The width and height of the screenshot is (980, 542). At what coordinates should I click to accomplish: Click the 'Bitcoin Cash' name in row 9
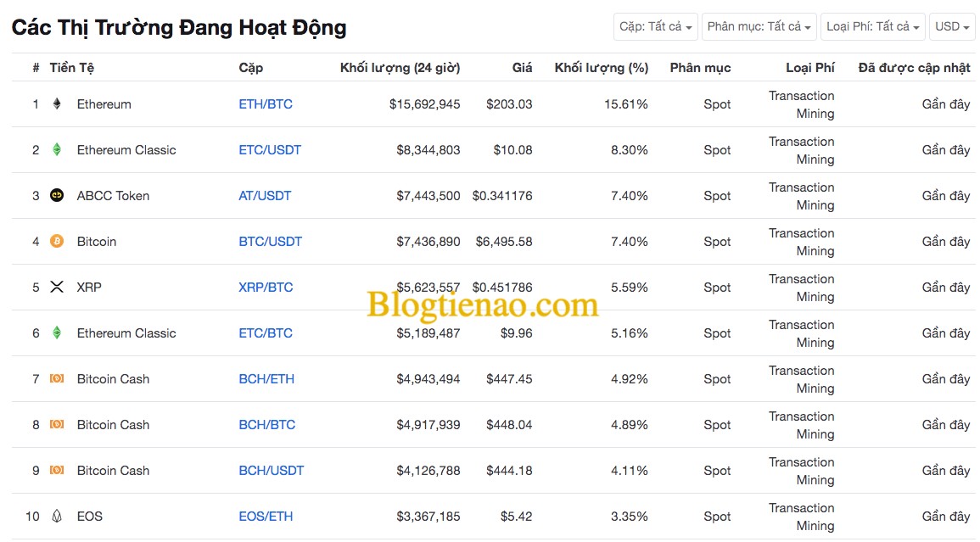113,470
